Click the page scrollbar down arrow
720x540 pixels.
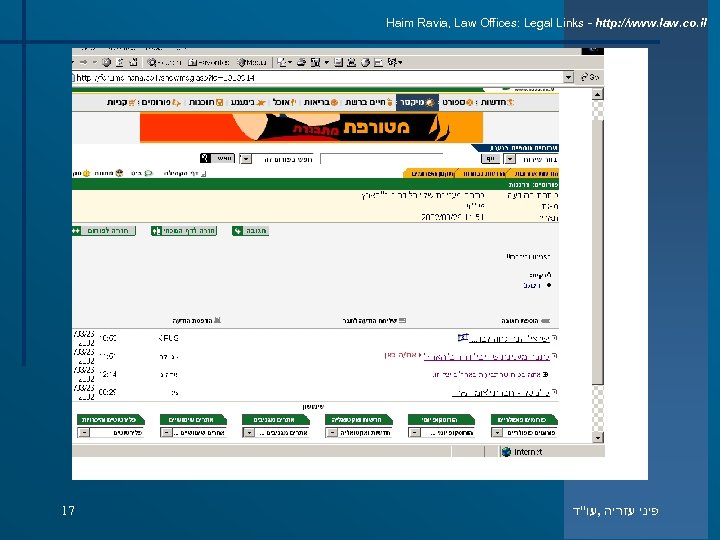click(597, 437)
